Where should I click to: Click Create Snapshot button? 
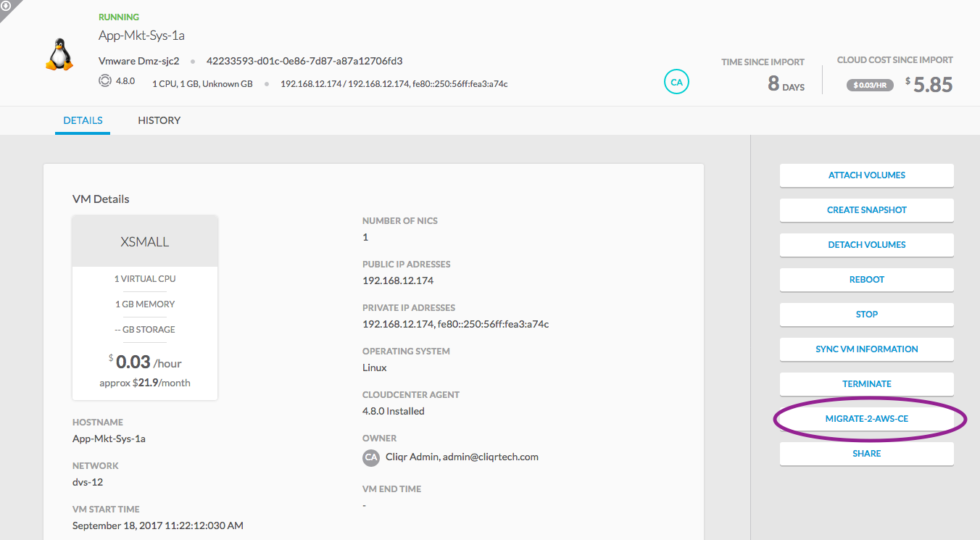[x=867, y=210]
